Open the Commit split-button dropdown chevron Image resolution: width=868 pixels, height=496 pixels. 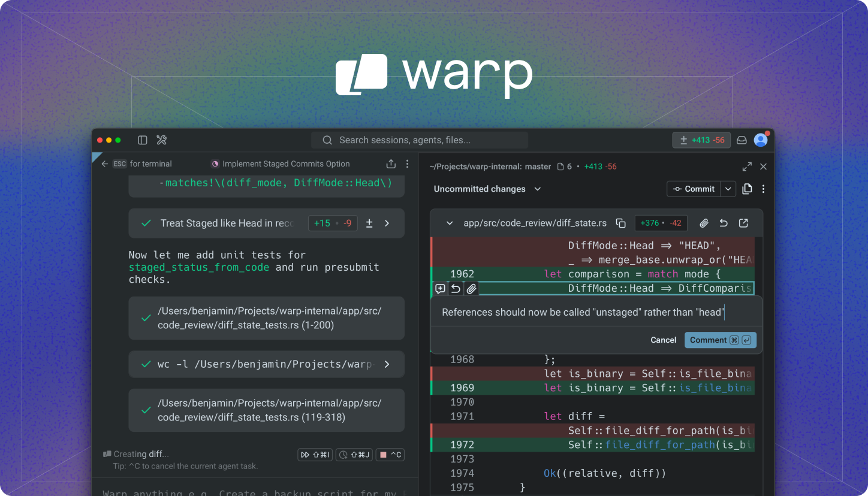pyautogui.click(x=728, y=189)
